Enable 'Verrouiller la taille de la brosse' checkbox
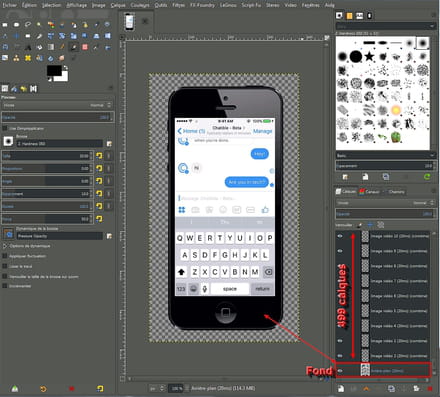The image size is (440, 397). [5, 276]
